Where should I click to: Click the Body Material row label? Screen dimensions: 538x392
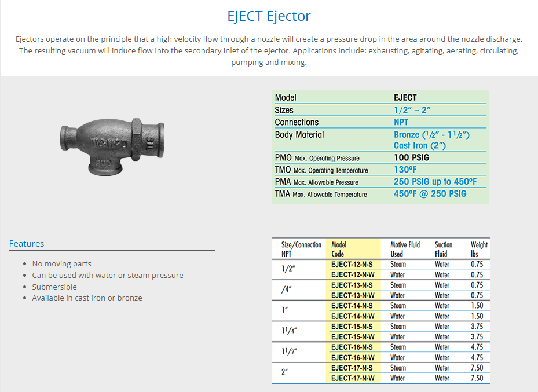pos(299,135)
